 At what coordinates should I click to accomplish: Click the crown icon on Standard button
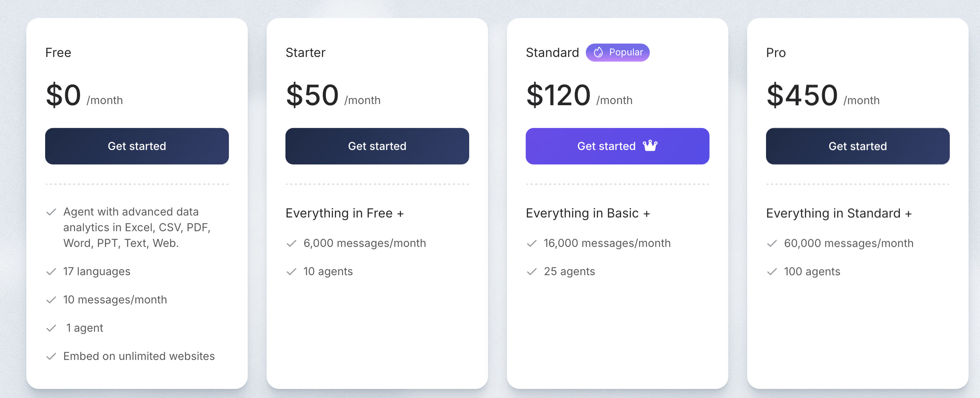[x=650, y=146]
